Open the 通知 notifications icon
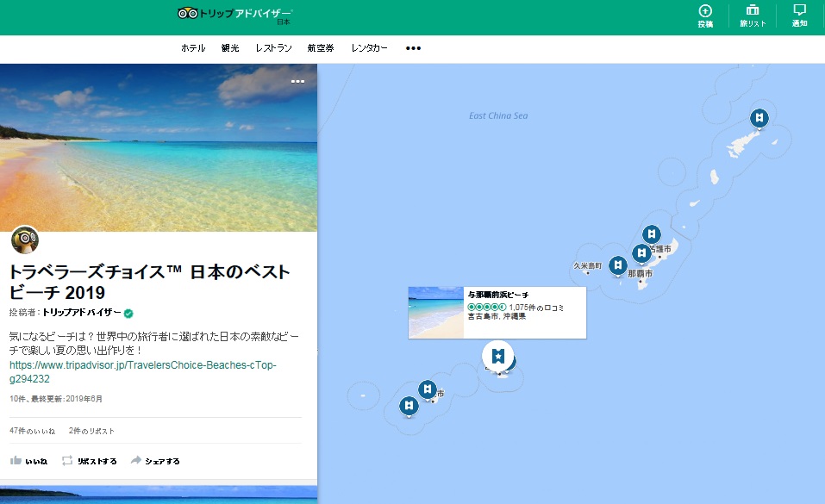825x504 pixels. pyautogui.click(x=799, y=16)
